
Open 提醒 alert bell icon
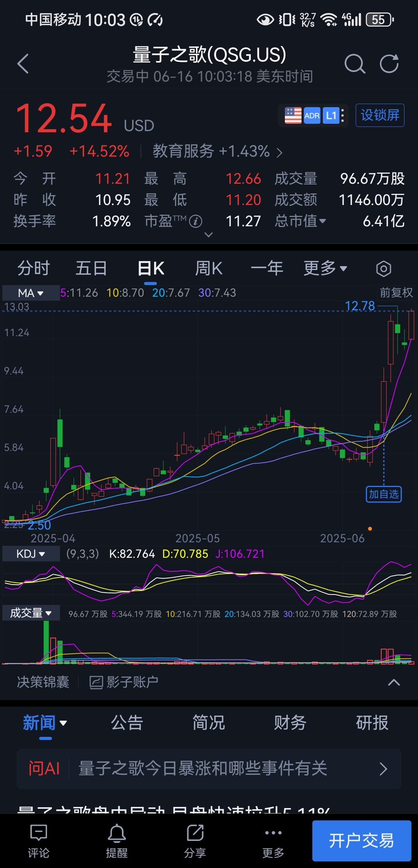coord(117,841)
